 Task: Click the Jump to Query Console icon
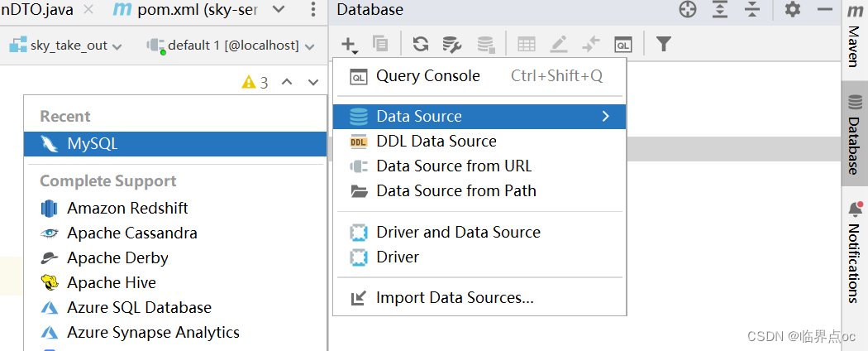point(623,45)
